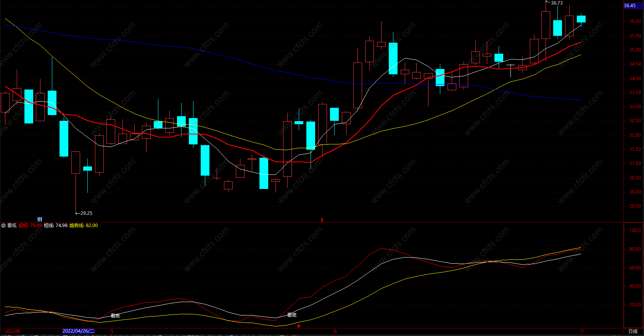Click the 29.25 low price annotation

click(x=86, y=213)
